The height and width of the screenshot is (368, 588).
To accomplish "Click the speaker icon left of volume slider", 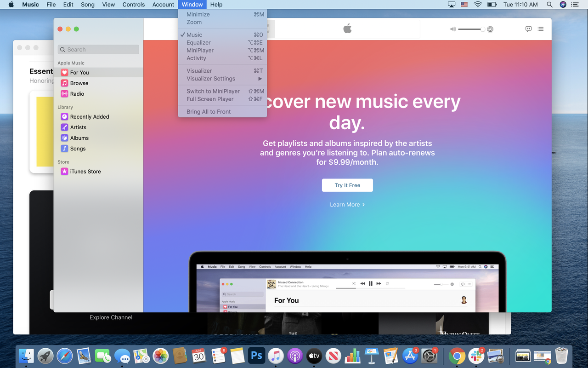I will click(x=453, y=29).
